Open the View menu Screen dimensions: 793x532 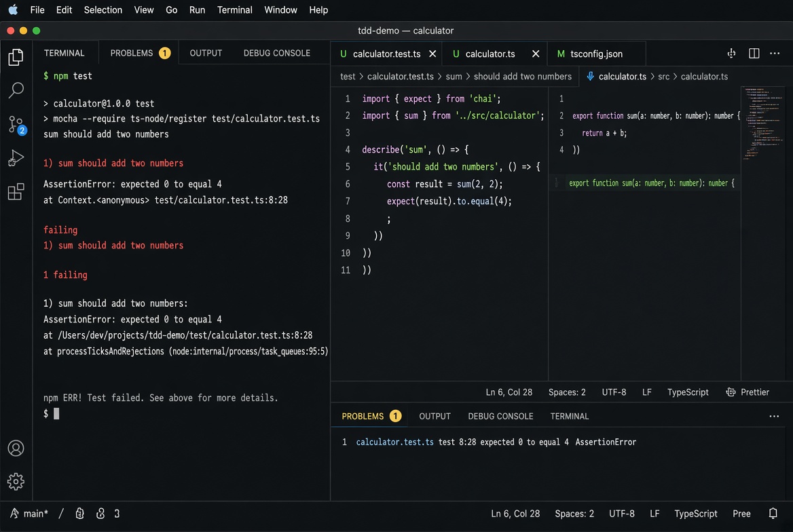click(x=144, y=9)
